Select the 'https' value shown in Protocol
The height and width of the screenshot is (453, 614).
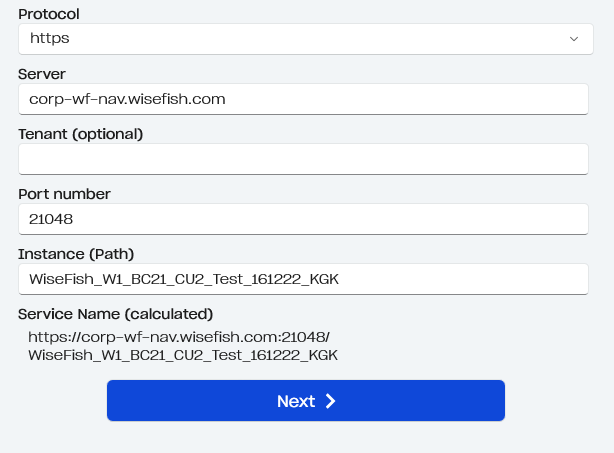[x=50, y=39]
